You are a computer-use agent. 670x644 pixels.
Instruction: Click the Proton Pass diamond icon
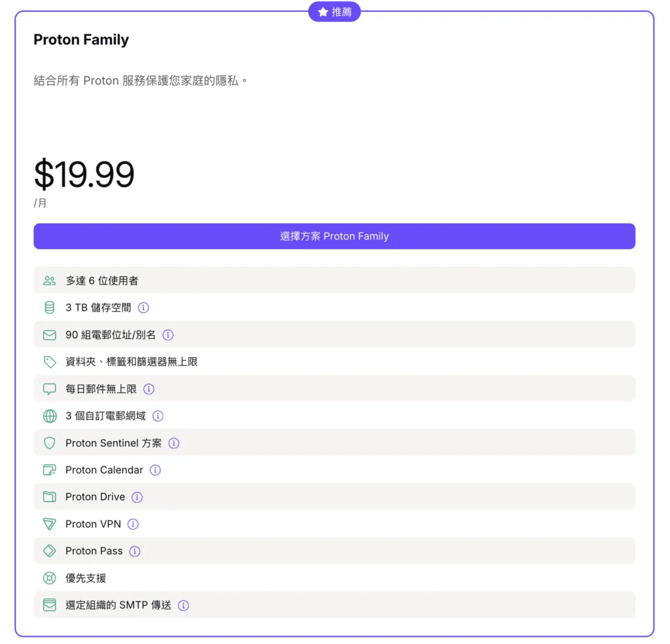(49, 551)
